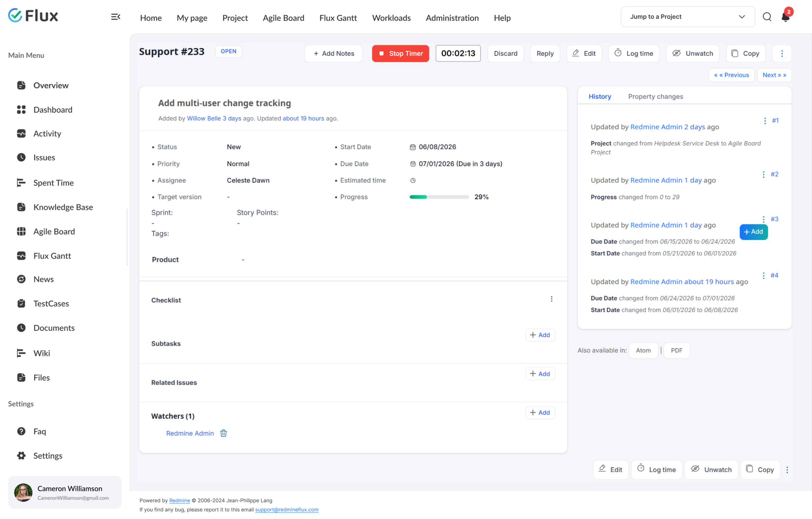Open the Atom feed link

click(x=643, y=350)
